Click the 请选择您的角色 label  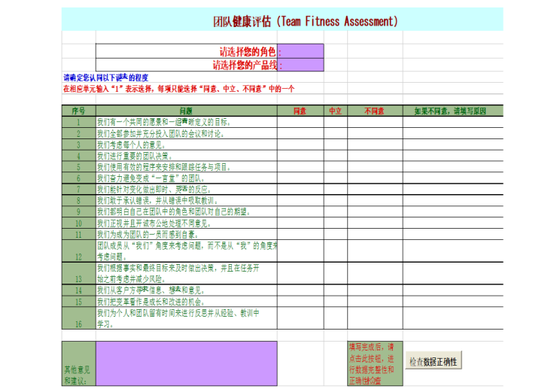coord(248,52)
